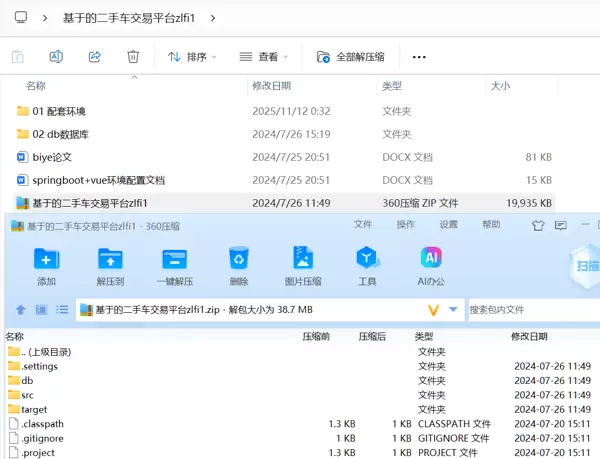Image resolution: width=600 pixels, height=459 pixels.
Task: Open the archive path dropdown arrow
Action: pos(453,310)
